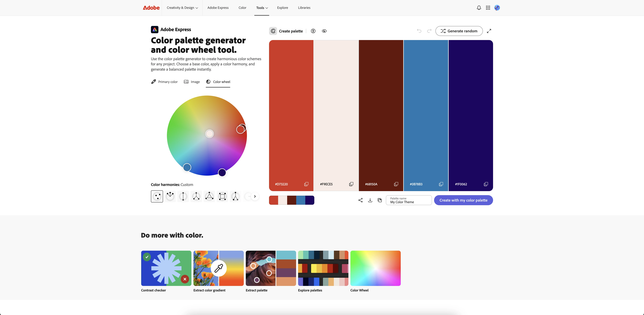Expand the Creativity & Design menu

(182, 8)
